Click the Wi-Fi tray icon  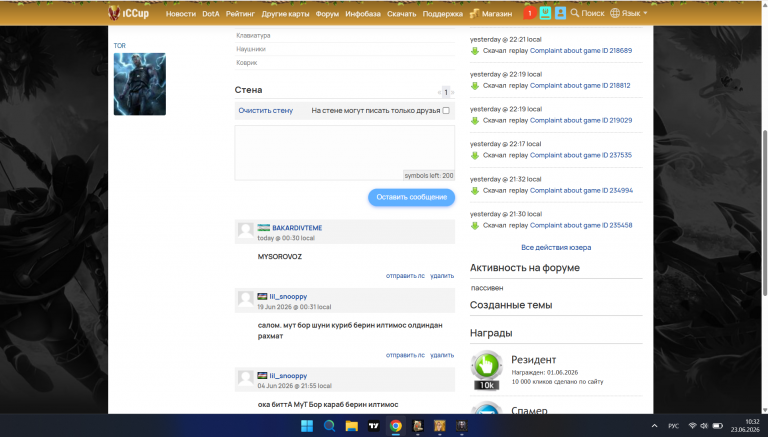[693, 426]
